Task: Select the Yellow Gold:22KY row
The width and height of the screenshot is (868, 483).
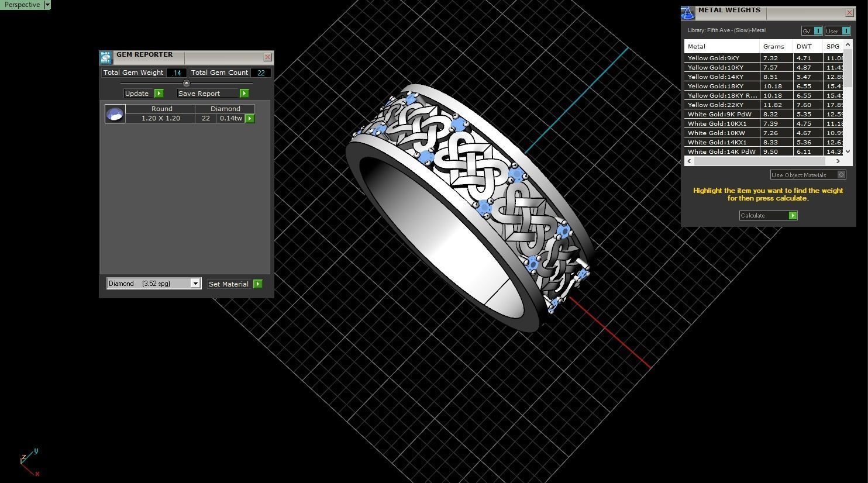Action: pos(764,105)
